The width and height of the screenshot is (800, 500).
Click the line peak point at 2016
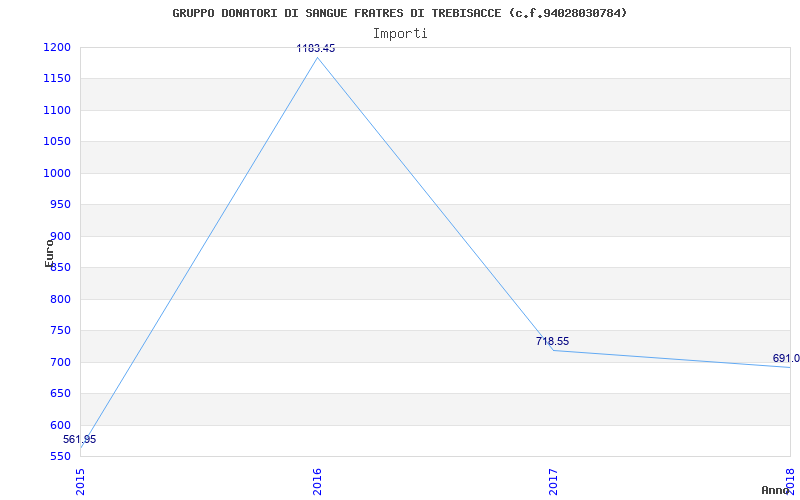click(317, 57)
